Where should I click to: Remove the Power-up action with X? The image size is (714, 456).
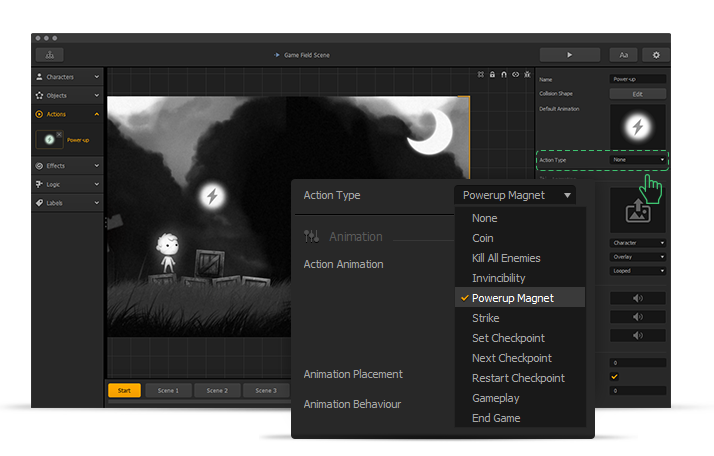point(59,134)
